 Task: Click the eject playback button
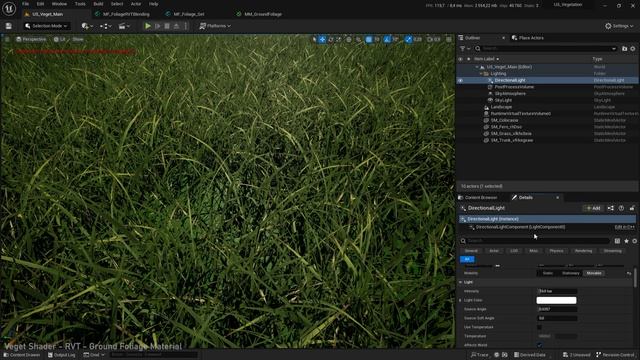[176, 26]
